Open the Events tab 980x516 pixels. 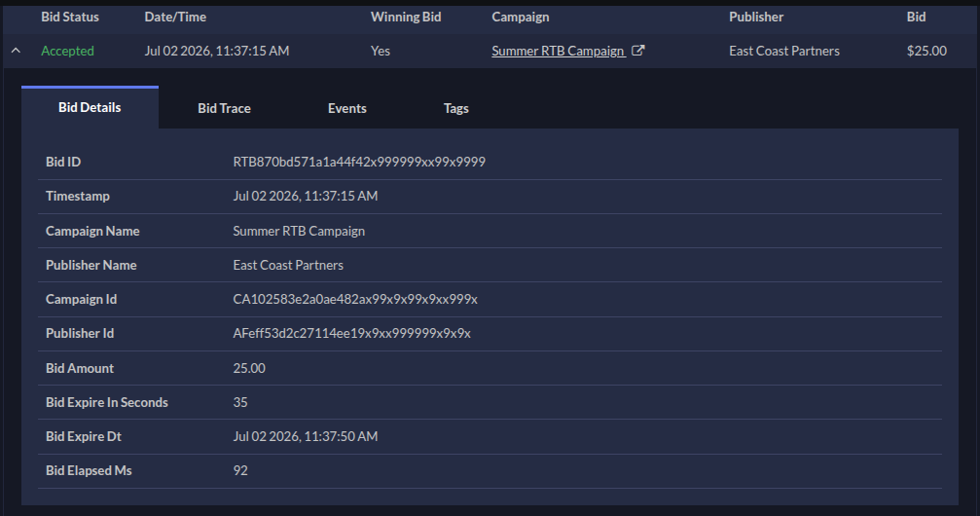point(346,108)
